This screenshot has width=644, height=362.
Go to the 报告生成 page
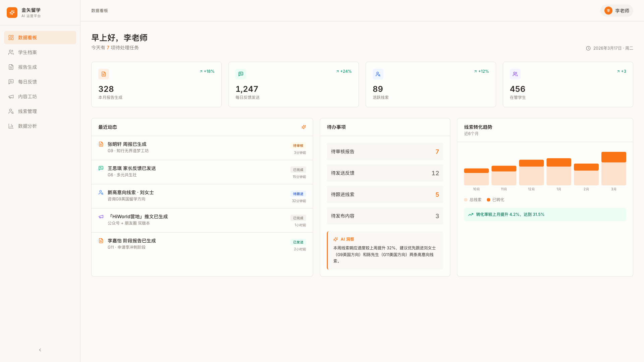[28, 67]
